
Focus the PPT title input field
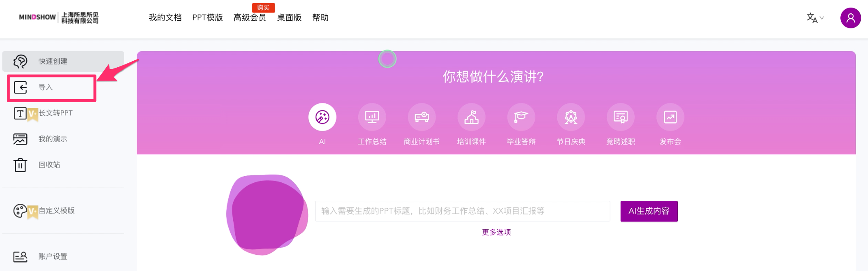tap(462, 211)
